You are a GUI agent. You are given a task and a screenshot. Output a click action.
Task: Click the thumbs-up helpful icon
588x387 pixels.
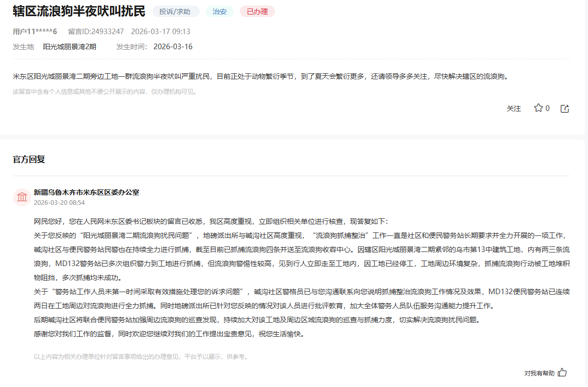coord(562,372)
